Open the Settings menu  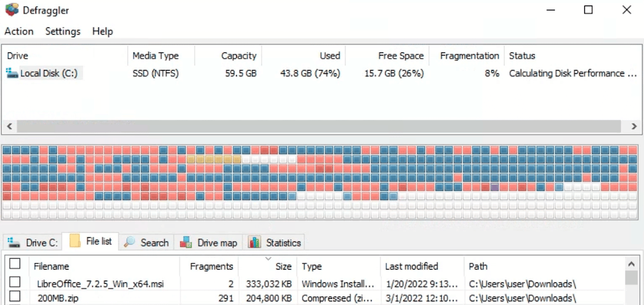point(62,31)
